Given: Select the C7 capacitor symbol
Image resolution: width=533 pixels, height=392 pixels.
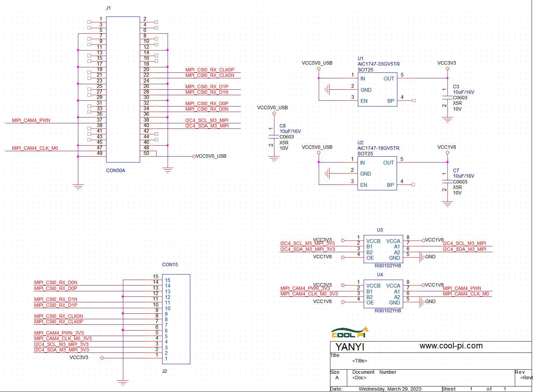Looking at the screenshot, I should pos(447,182).
